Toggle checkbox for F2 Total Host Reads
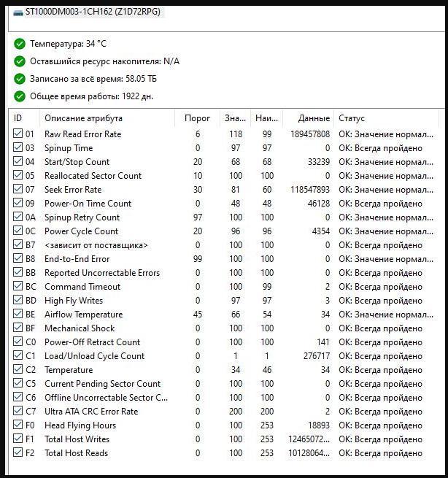Viewport: 448px width, 478px height. coord(18,452)
